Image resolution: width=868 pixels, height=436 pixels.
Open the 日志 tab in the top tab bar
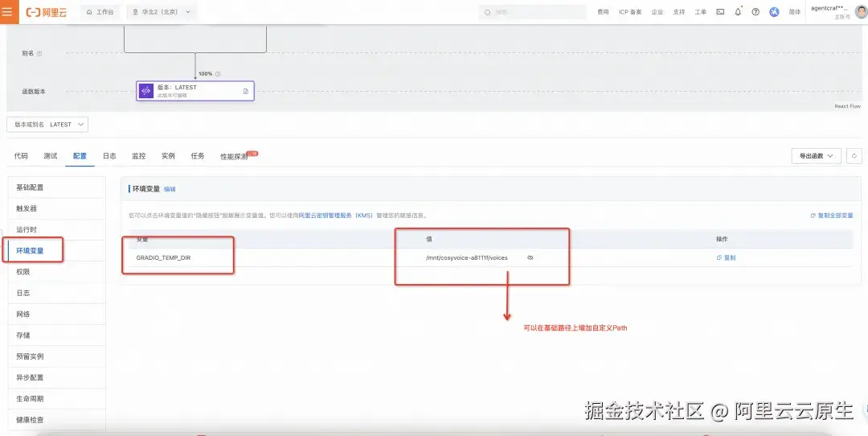(x=109, y=156)
